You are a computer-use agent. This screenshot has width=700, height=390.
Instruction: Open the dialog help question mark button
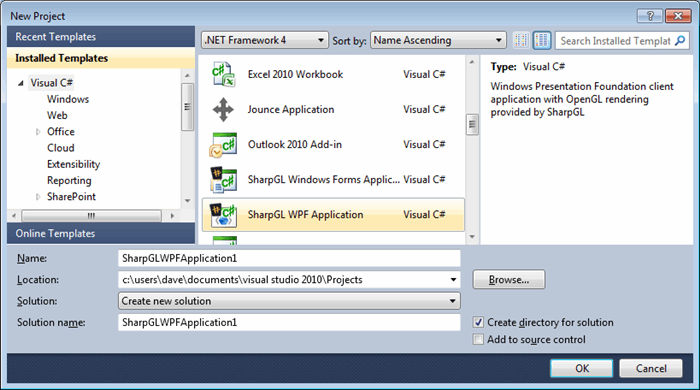tap(650, 16)
